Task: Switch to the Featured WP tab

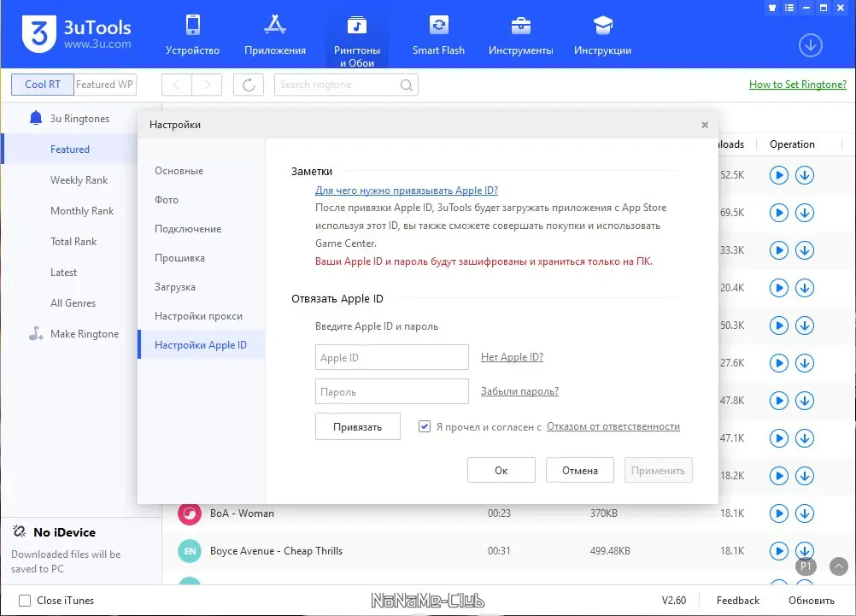Action: pyautogui.click(x=104, y=85)
